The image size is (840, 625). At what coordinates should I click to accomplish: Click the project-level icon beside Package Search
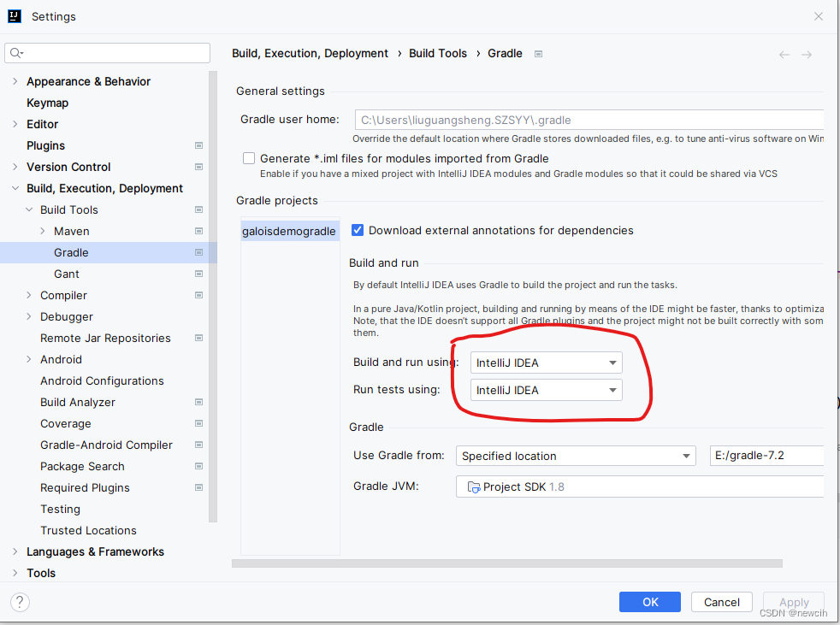[198, 467]
